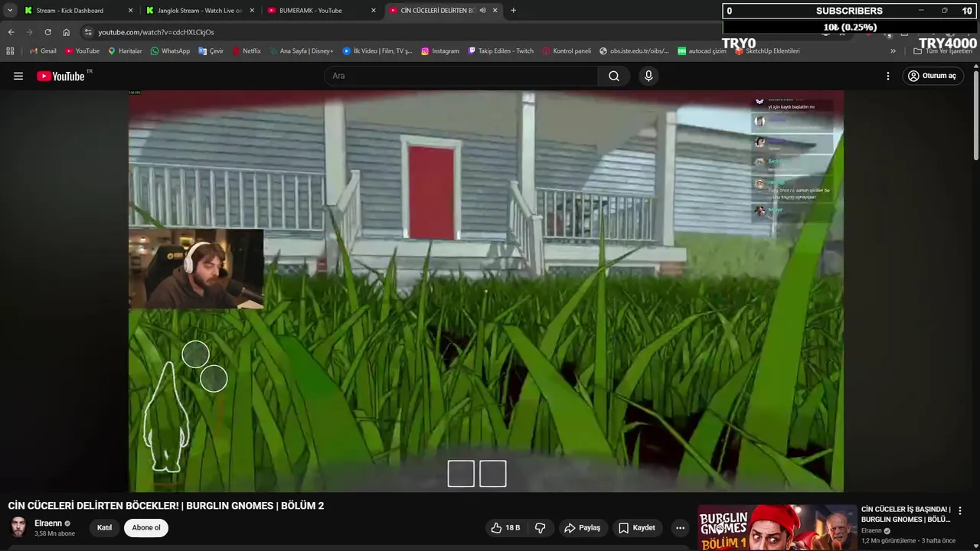Open site info icon in address bar
The image size is (980, 551).
pyautogui.click(x=88, y=32)
